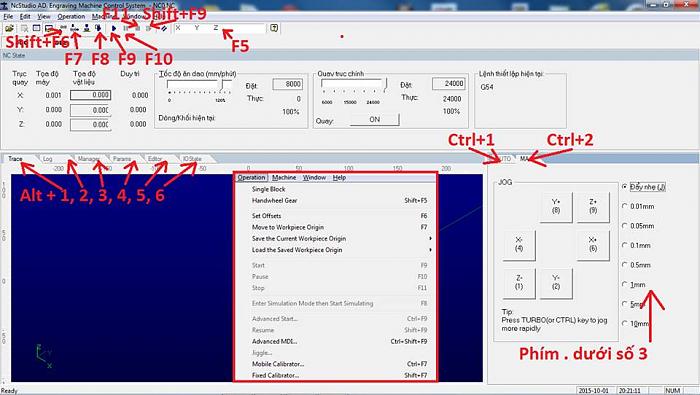
Task: Click the single window layout toolbar icon
Action: (36, 28)
